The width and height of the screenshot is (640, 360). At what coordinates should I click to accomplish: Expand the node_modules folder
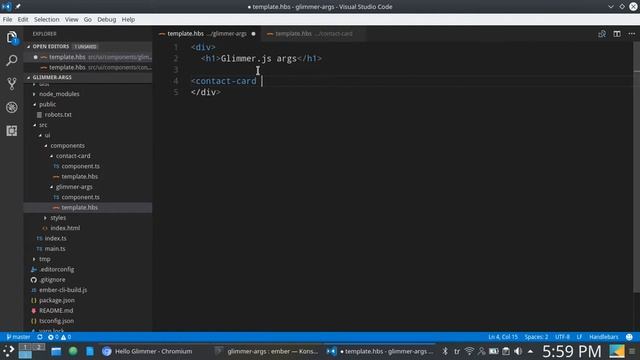tap(59, 94)
